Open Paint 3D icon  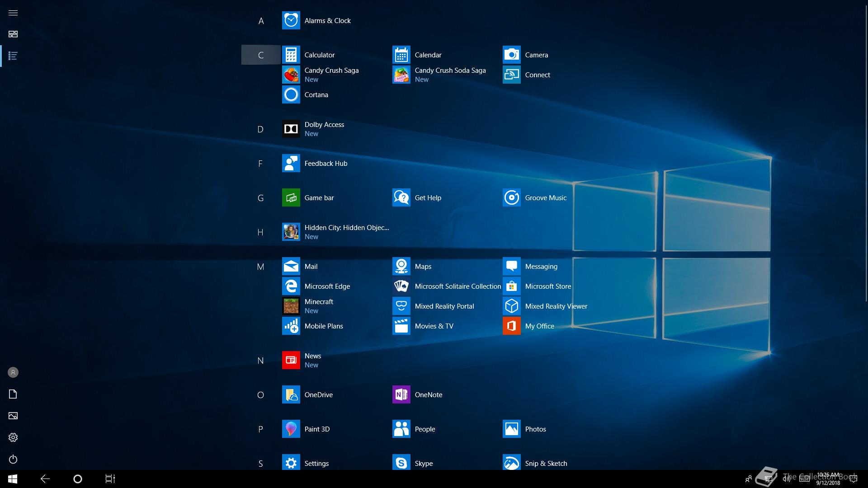(291, 429)
